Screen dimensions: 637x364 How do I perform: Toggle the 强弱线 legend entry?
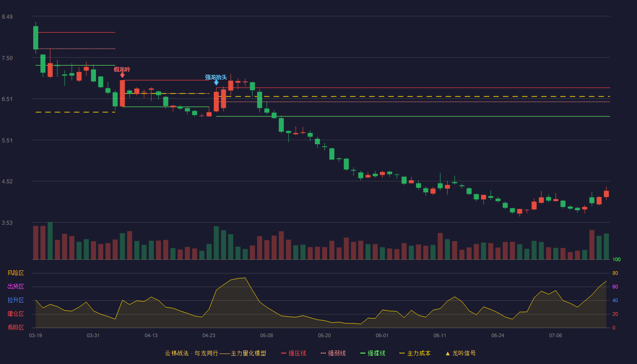(333, 353)
